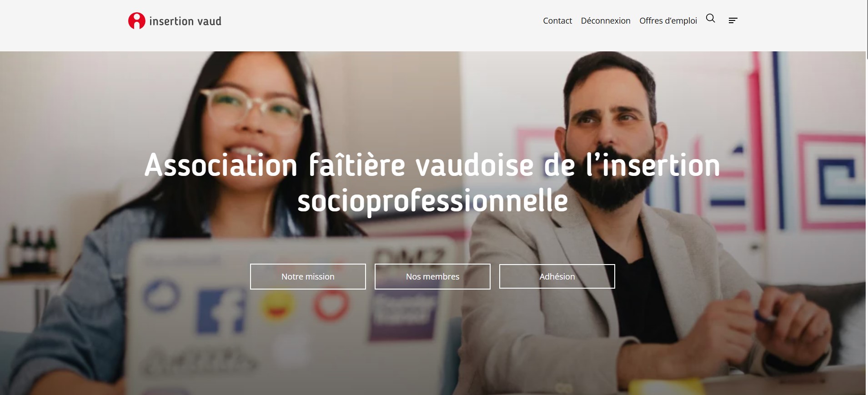Open the hamburger menu icon
The height and width of the screenshot is (395, 868).
733,20
